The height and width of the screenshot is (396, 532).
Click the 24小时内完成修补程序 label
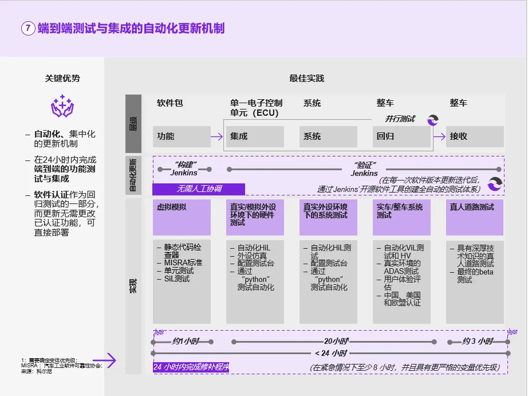click(x=191, y=367)
